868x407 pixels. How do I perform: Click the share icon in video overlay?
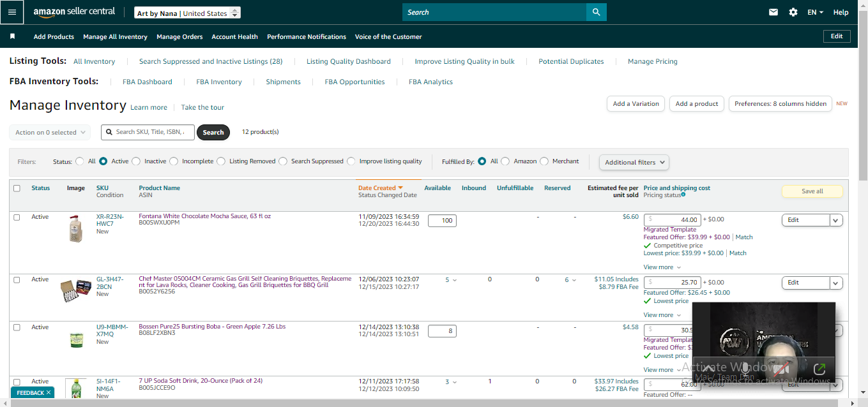pyautogui.click(x=819, y=369)
